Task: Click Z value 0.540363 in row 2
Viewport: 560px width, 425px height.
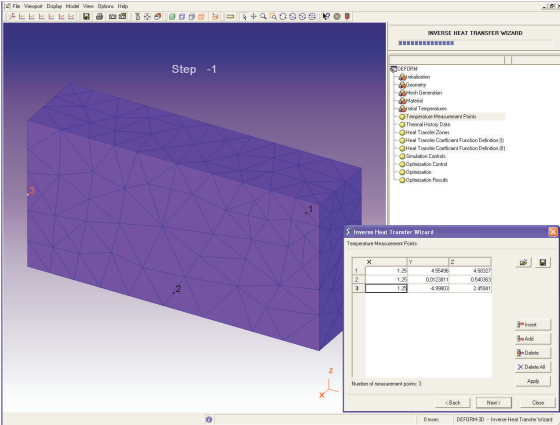Action: [x=470, y=279]
